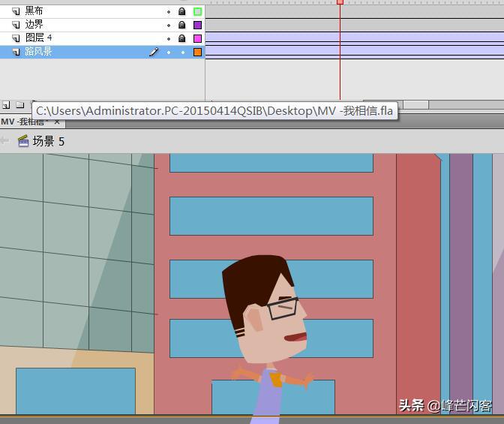
Task: Click the 场景 5 scene label
Action: (49, 141)
